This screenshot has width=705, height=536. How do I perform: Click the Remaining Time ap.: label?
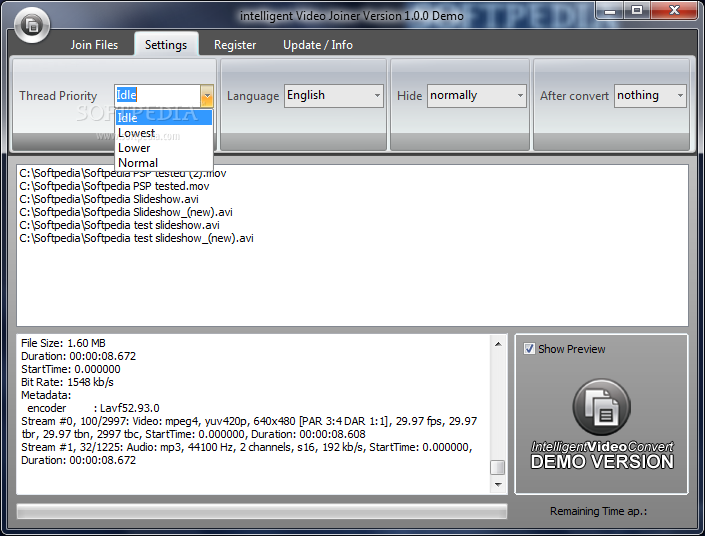(598, 511)
